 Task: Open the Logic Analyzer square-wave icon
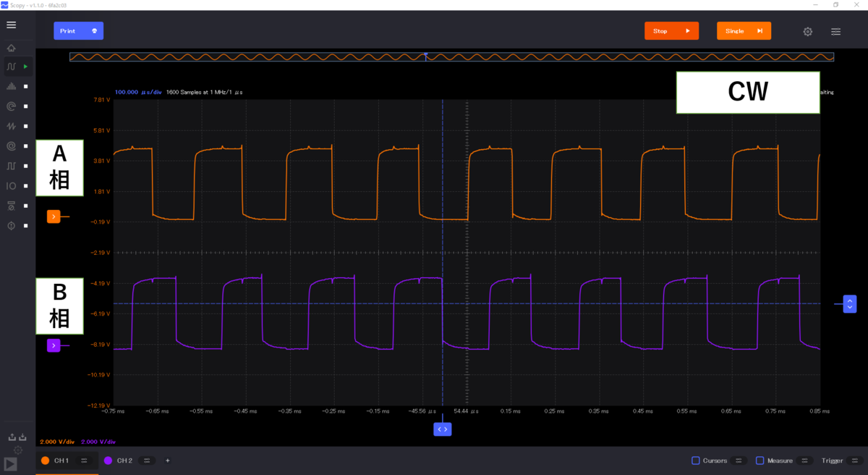point(11,166)
